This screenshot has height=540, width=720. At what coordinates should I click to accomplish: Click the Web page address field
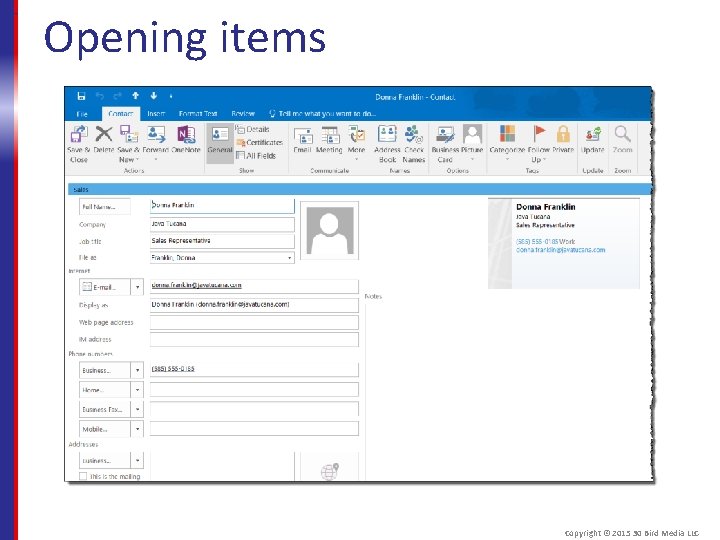(x=254, y=322)
